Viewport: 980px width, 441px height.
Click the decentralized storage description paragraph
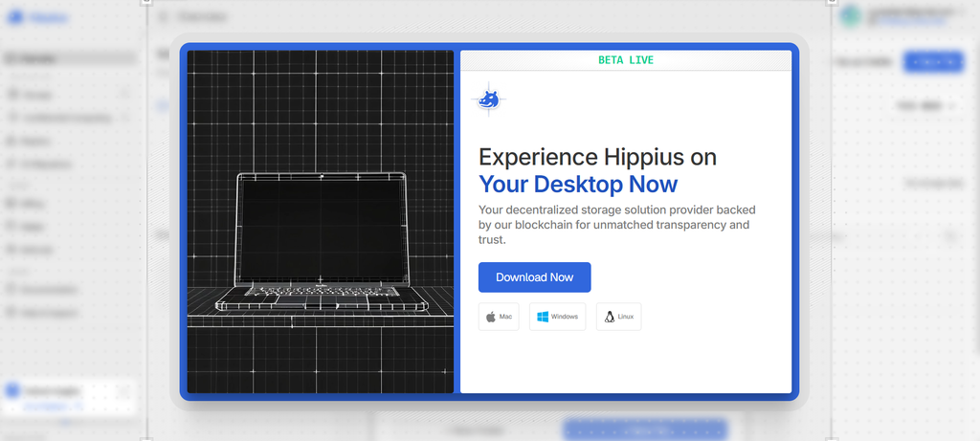(617, 224)
